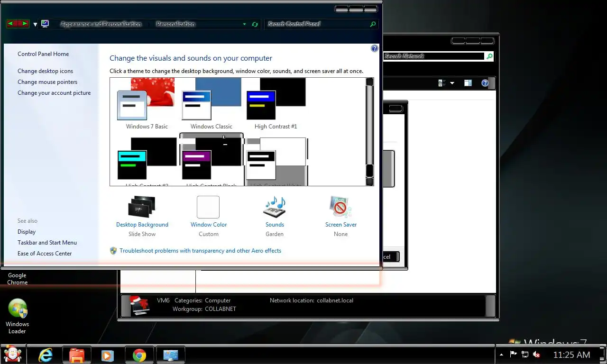Open Taskbar and Start Menu link
607x364 pixels.
(47, 243)
